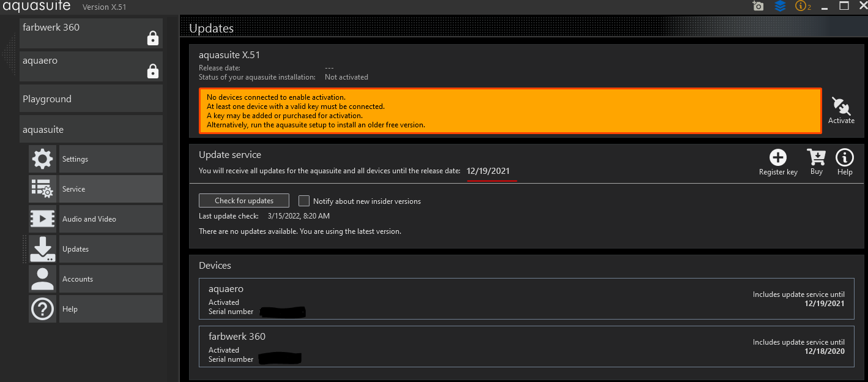Image resolution: width=868 pixels, height=382 pixels.
Task: Click farbwerk 360 update service date 12/18/2020
Action: [825, 351]
